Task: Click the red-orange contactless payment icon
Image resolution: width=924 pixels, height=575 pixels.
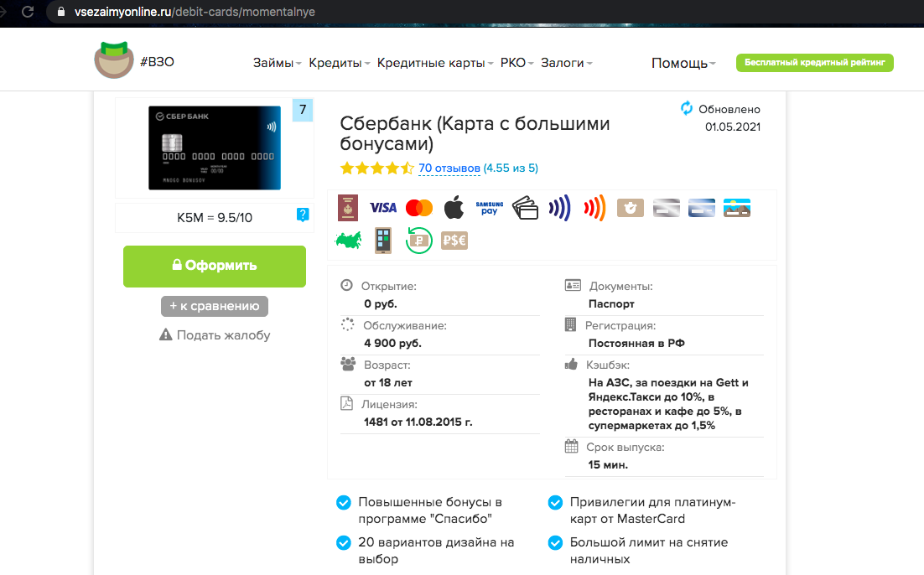Action: (594, 208)
